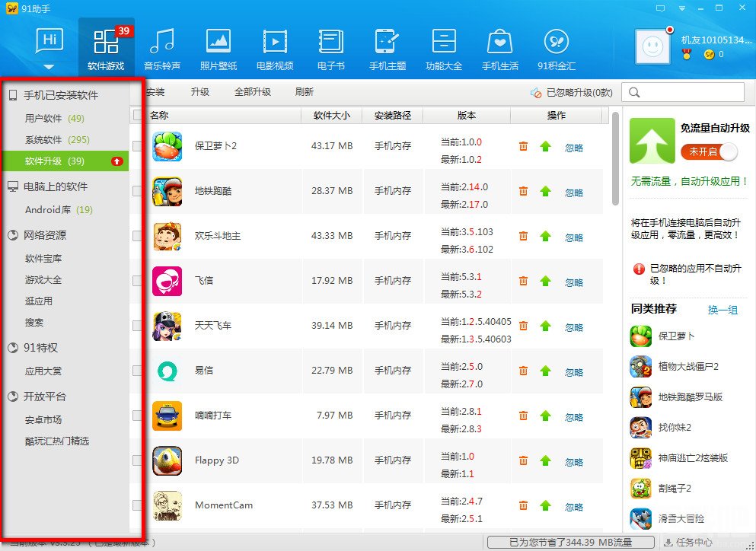Open recommended app 割绳子2
Screen dimensions: 756x551
661,489
